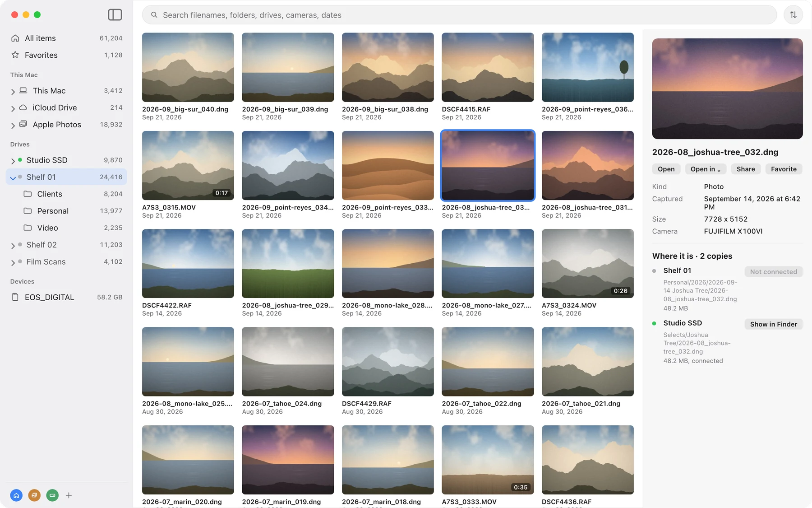Click the Clients folder icon
Viewport: 812px width, 508px height.
28,194
